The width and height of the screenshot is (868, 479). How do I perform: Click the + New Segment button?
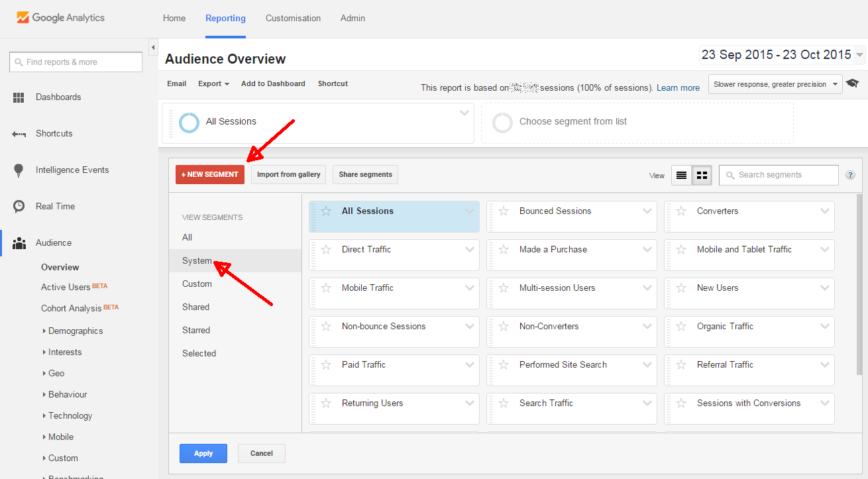click(x=210, y=175)
